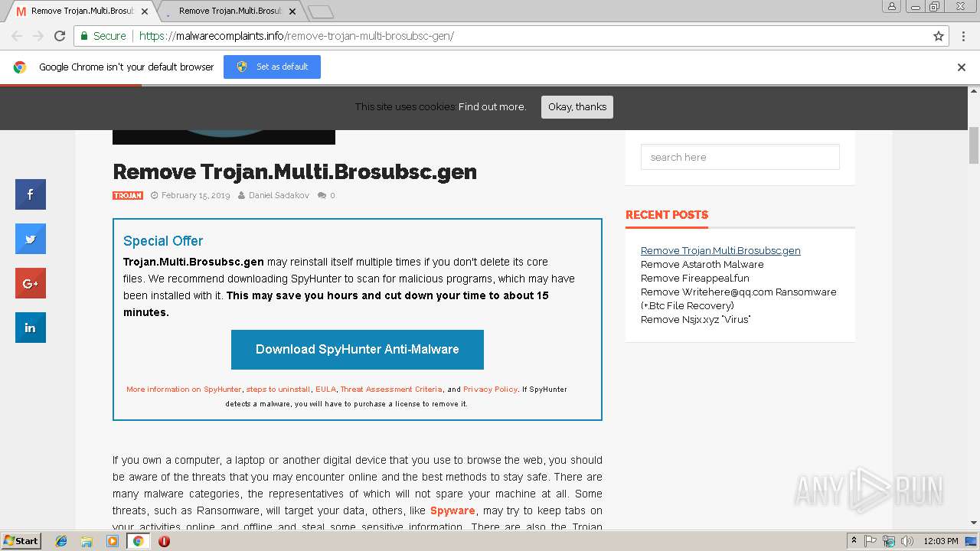Open Remove Trojan.Multi.Brosubsc.gen recent post
The width and height of the screenshot is (980, 551).
720,250
